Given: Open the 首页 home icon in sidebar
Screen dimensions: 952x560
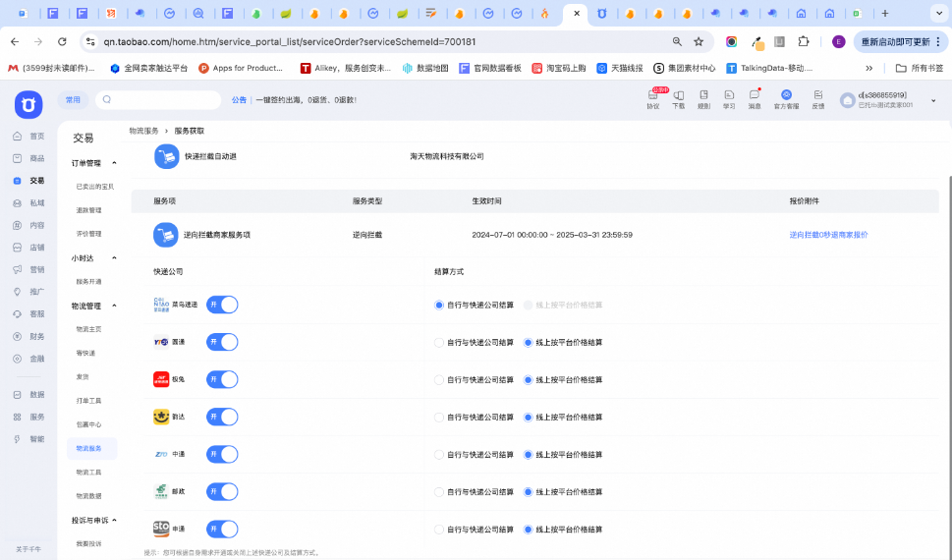Looking at the screenshot, I should [17, 136].
